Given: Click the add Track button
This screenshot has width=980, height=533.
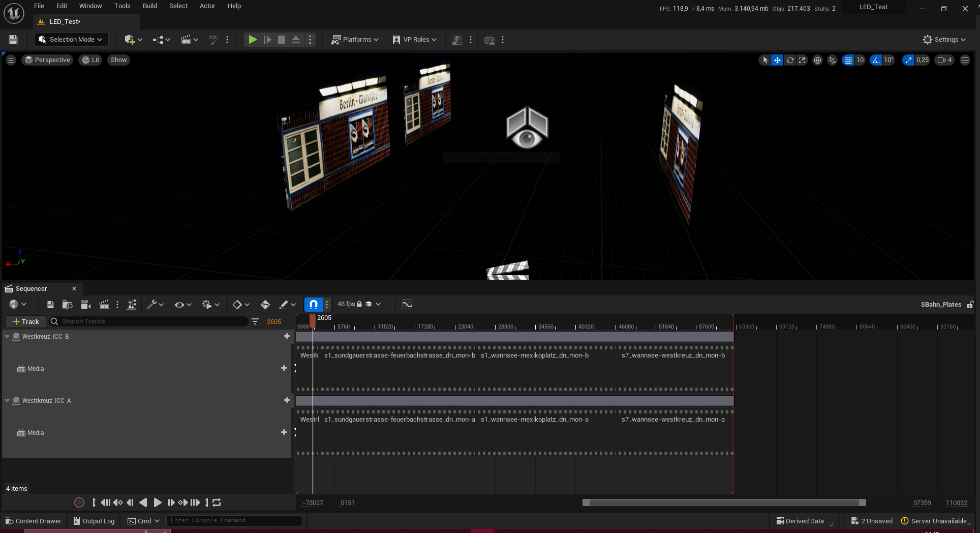Looking at the screenshot, I should [x=26, y=321].
